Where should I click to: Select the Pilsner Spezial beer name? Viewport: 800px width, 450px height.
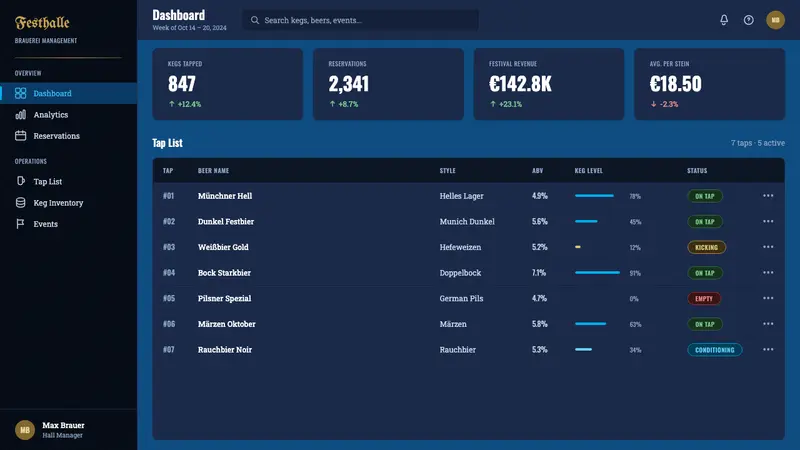pyautogui.click(x=224, y=298)
